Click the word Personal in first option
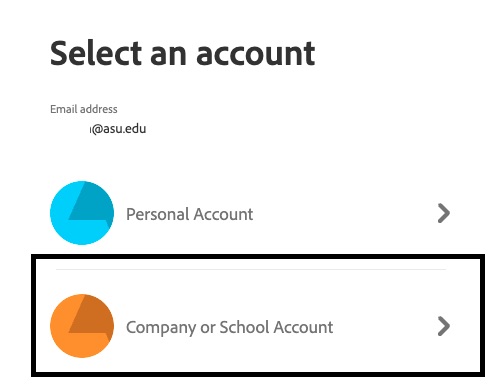 157,214
